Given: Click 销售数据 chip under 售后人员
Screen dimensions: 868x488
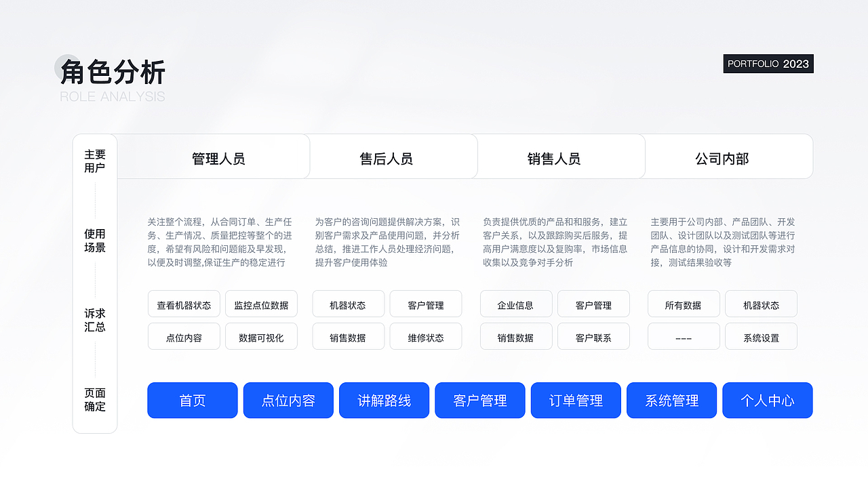Looking at the screenshot, I should pos(349,337).
